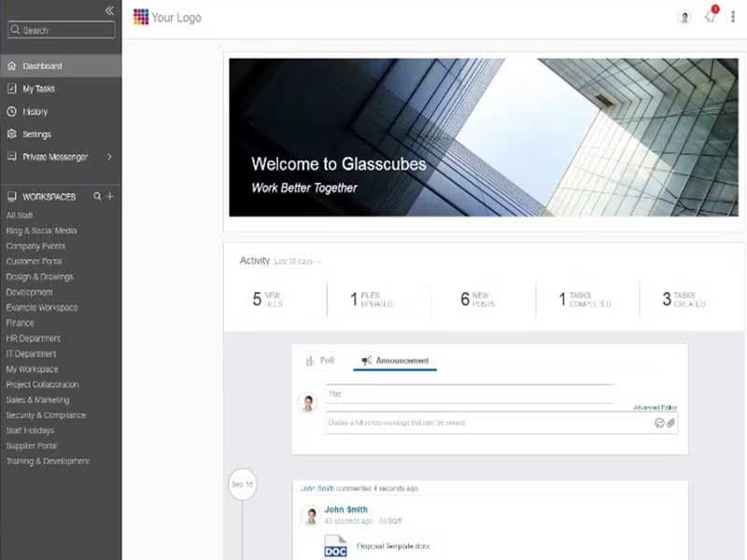Open My Workspace
The image size is (747, 560).
pyautogui.click(x=32, y=369)
